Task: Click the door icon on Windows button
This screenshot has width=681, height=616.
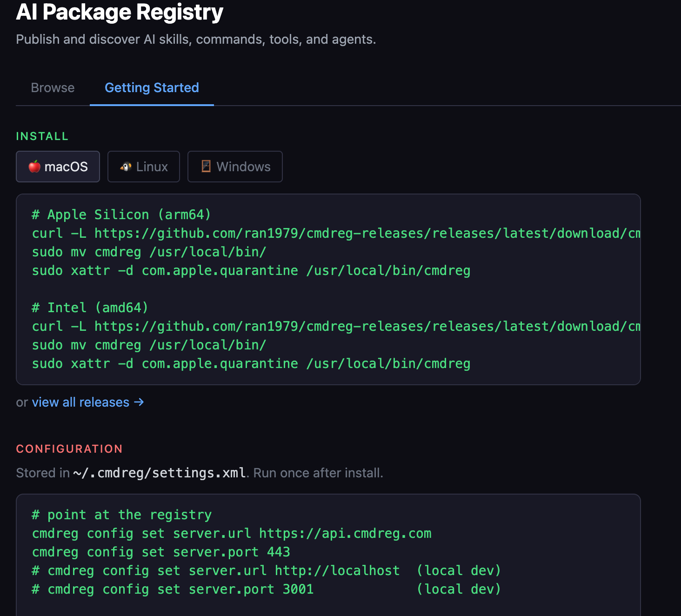Action: 206,166
